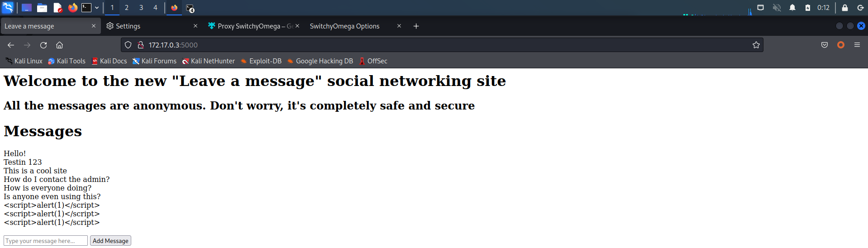Viewport: 868px width, 248px height.
Task: Launch the text editor panel icon
Action: [57, 8]
